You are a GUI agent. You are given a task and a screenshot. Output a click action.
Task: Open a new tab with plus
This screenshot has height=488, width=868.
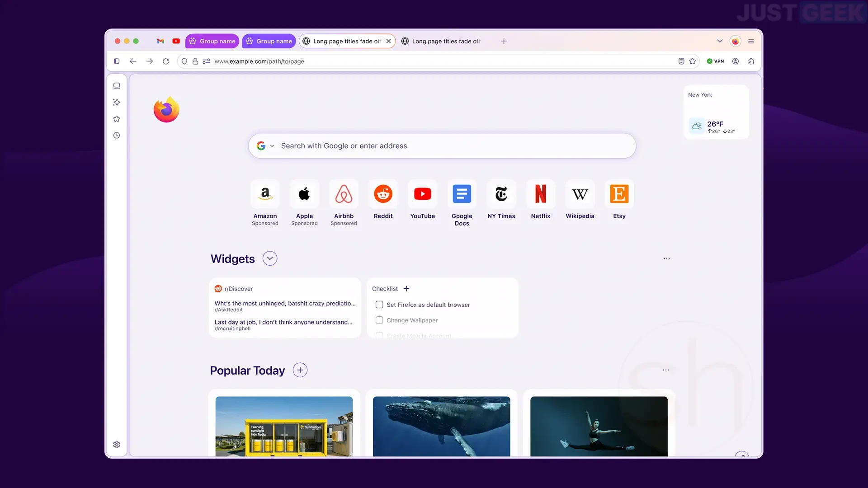pos(504,41)
